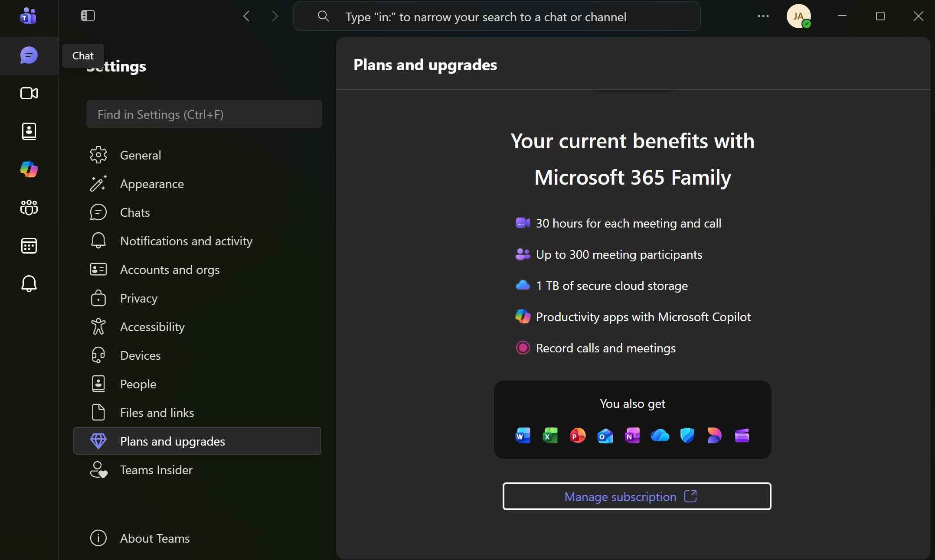
Task: Maximize the Teams window
Action: [880, 16]
